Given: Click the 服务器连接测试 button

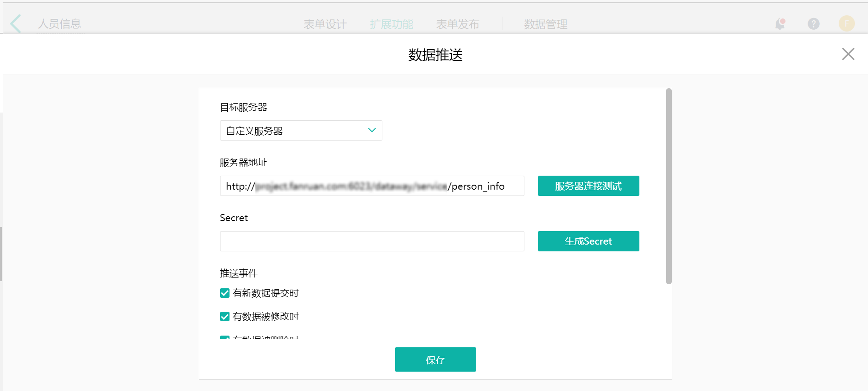Looking at the screenshot, I should [588, 186].
